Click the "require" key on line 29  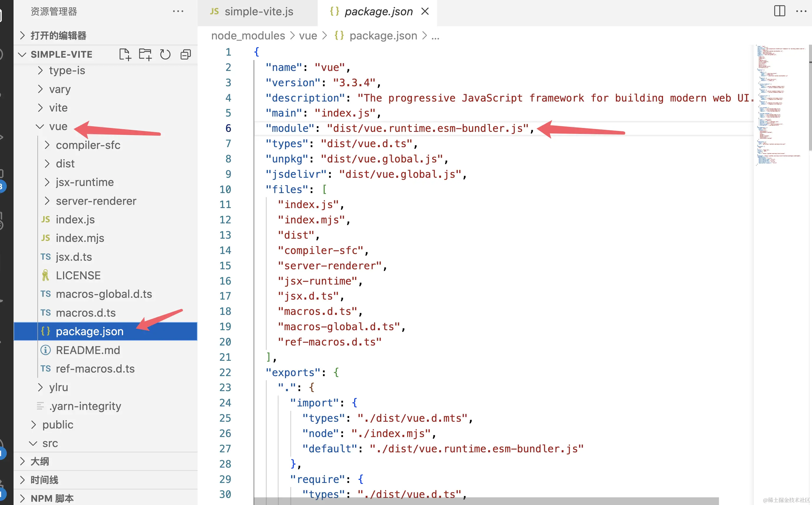317,479
